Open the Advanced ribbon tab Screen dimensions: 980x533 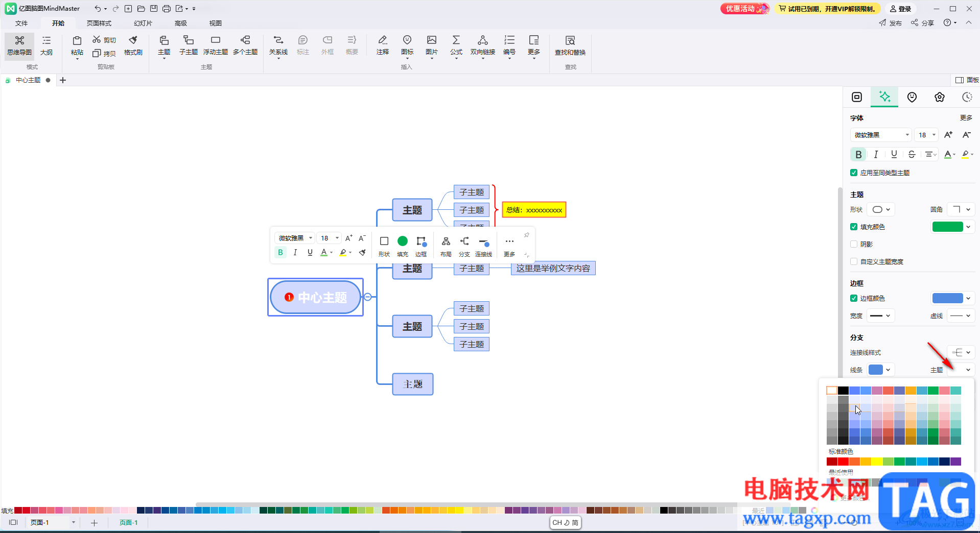tap(181, 23)
